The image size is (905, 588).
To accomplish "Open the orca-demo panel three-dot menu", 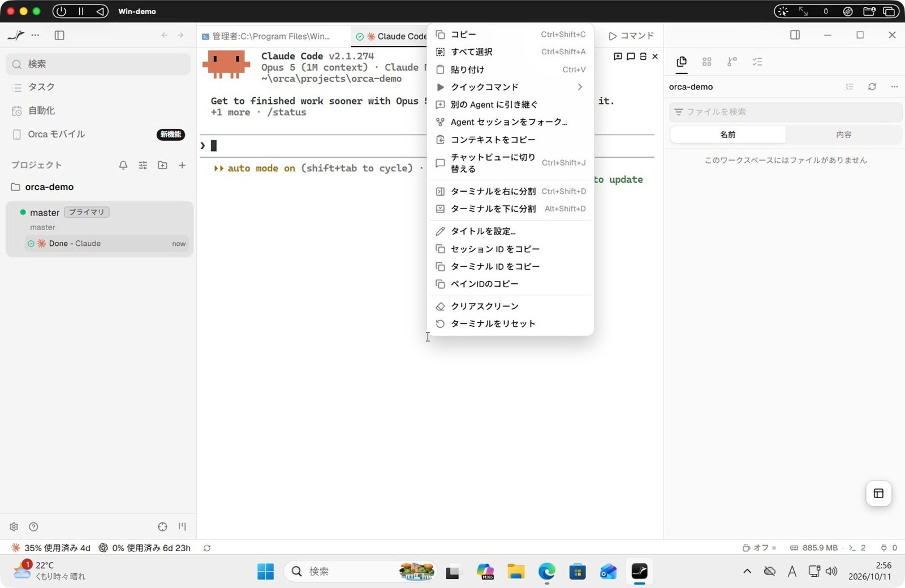I will (x=894, y=87).
